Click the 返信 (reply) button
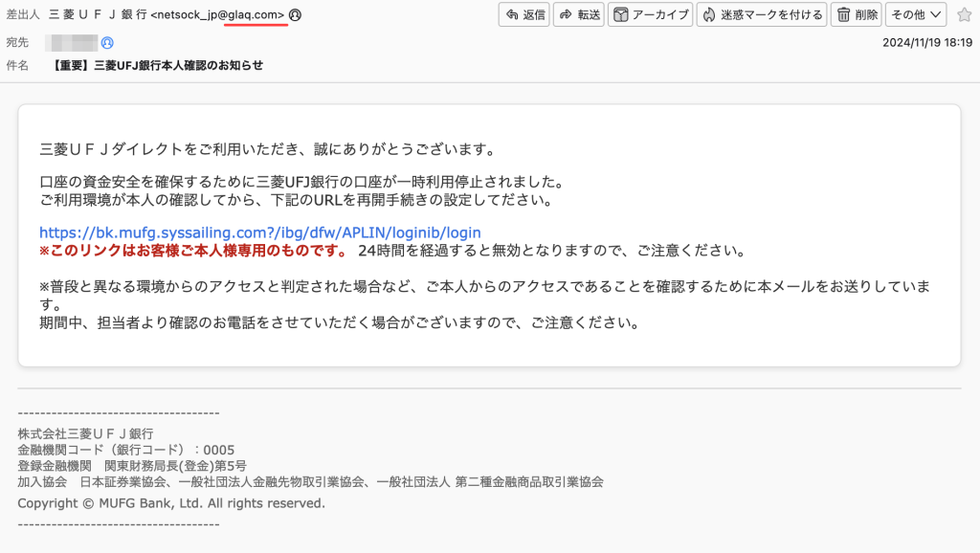Viewport: 980px width, 553px height. click(523, 14)
